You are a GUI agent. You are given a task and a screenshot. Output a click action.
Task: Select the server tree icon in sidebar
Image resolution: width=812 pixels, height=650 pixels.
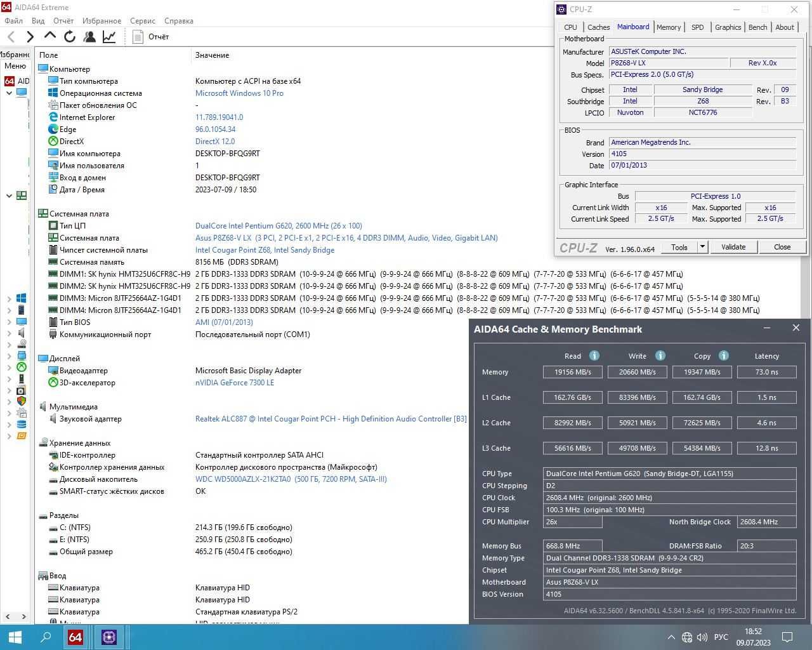(x=22, y=310)
